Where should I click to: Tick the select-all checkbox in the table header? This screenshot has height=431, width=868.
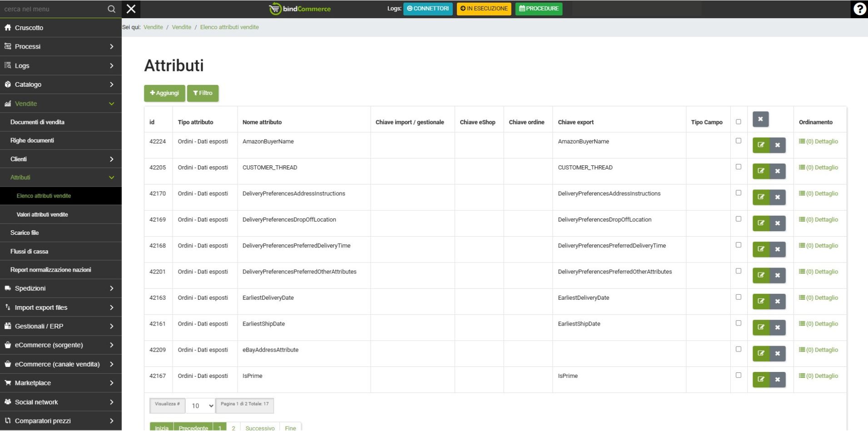click(738, 122)
